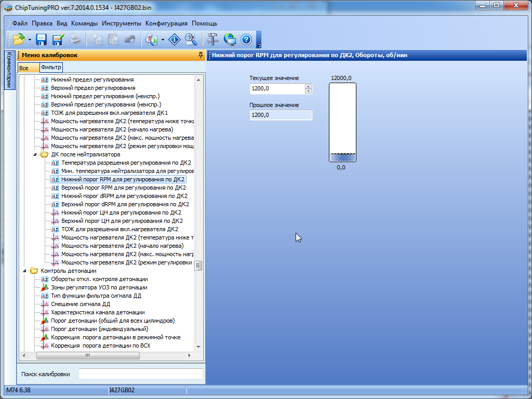Open the Инструменты menu
Viewport: 532px width, 399px height.
(121, 23)
